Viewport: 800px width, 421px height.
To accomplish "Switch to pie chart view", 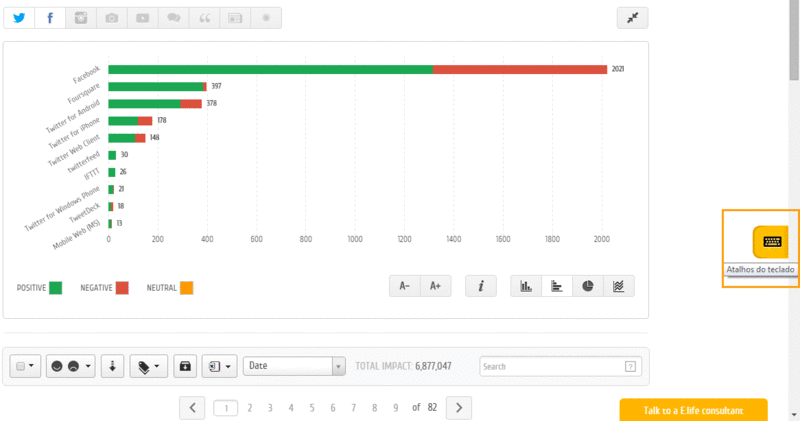I will coord(588,286).
